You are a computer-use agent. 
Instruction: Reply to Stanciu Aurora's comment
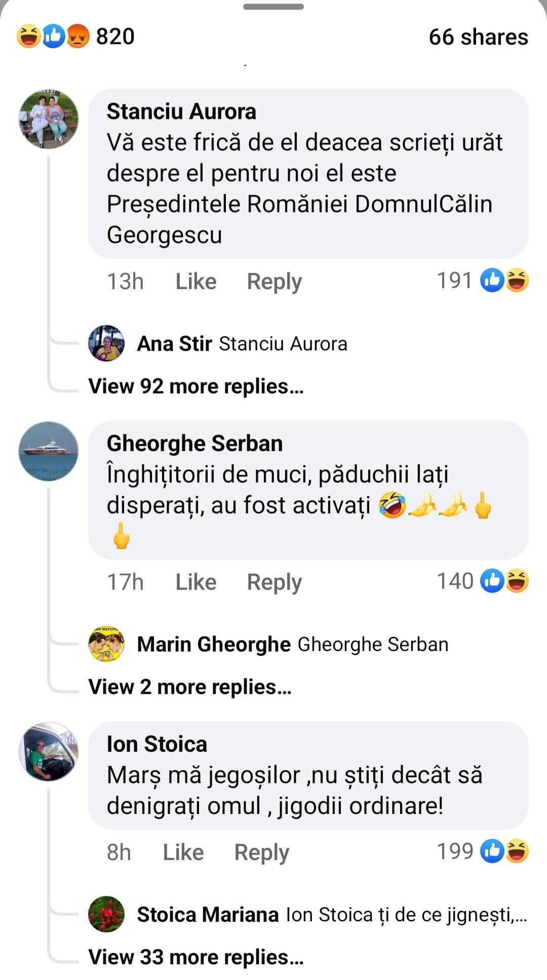click(x=274, y=281)
